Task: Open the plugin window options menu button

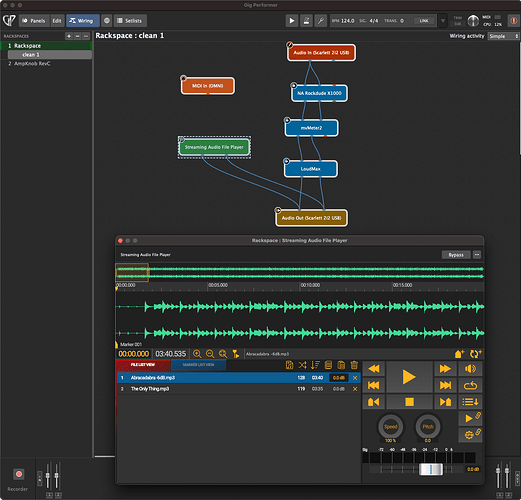Action: point(477,255)
